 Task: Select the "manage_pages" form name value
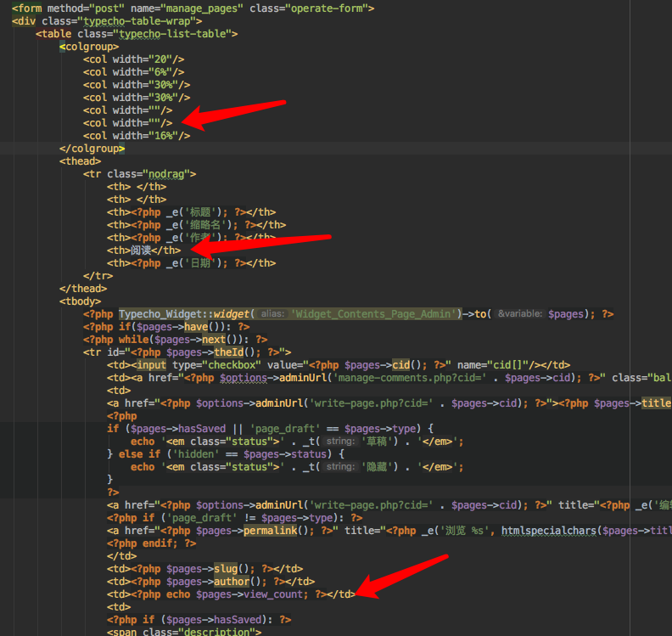(199, 8)
